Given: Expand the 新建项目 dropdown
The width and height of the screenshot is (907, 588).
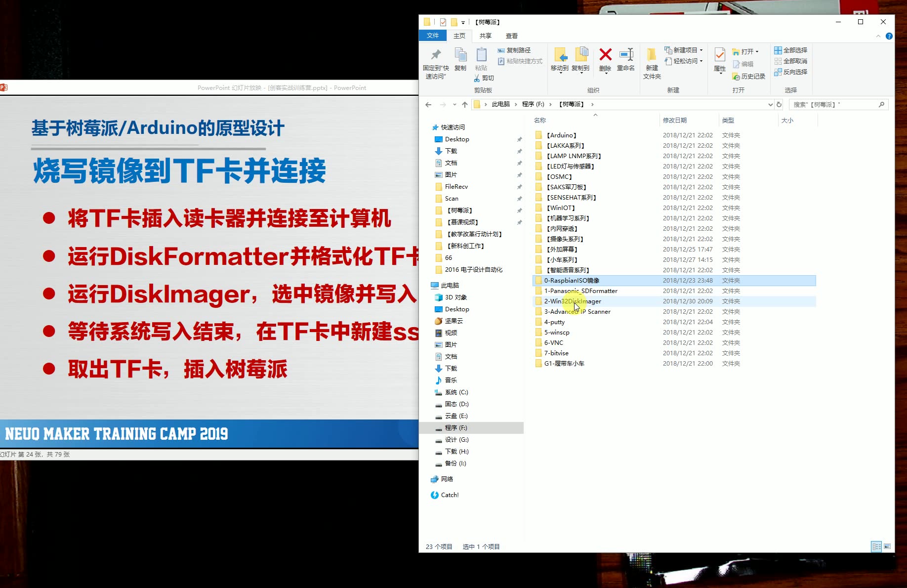Looking at the screenshot, I should [x=702, y=49].
